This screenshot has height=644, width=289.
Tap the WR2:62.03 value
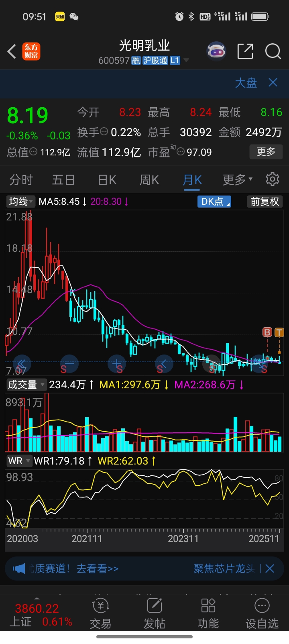(127, 461)
